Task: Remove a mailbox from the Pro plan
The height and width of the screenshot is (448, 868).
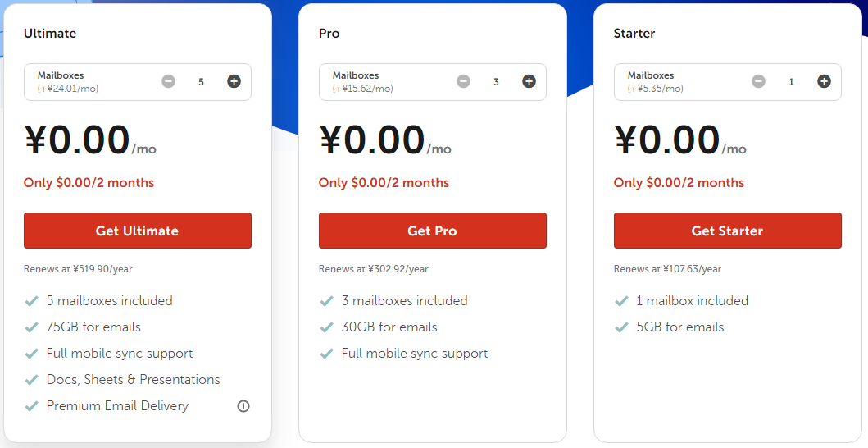Action: point(463,81)
